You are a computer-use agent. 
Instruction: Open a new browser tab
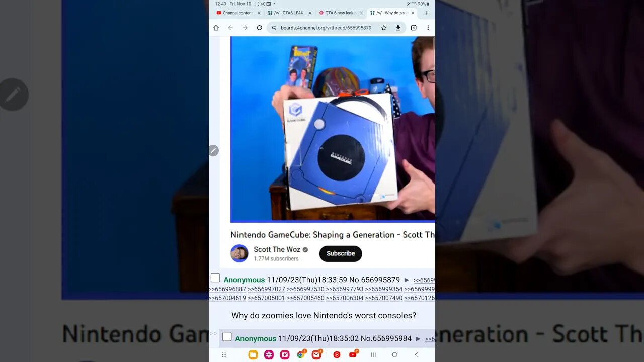[x=427, y=13]
